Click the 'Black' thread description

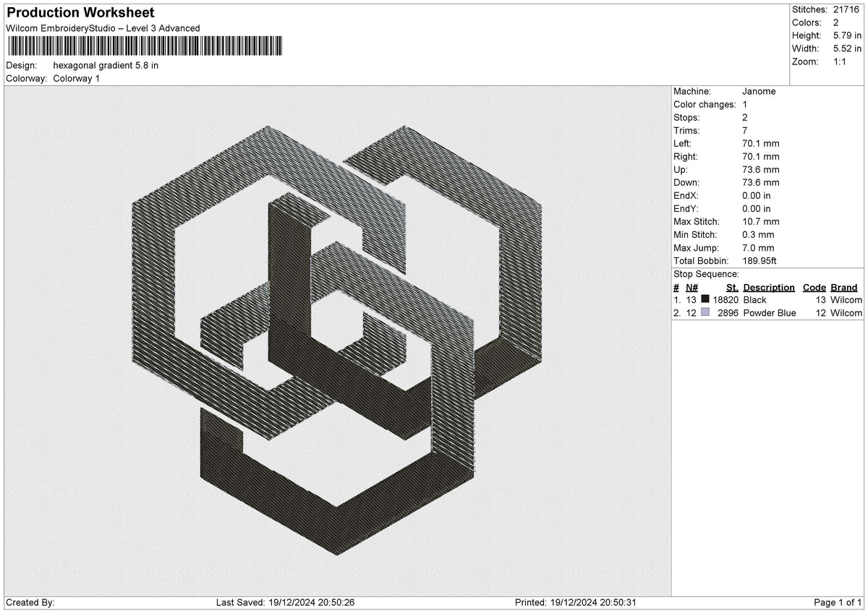coord(754,300)
